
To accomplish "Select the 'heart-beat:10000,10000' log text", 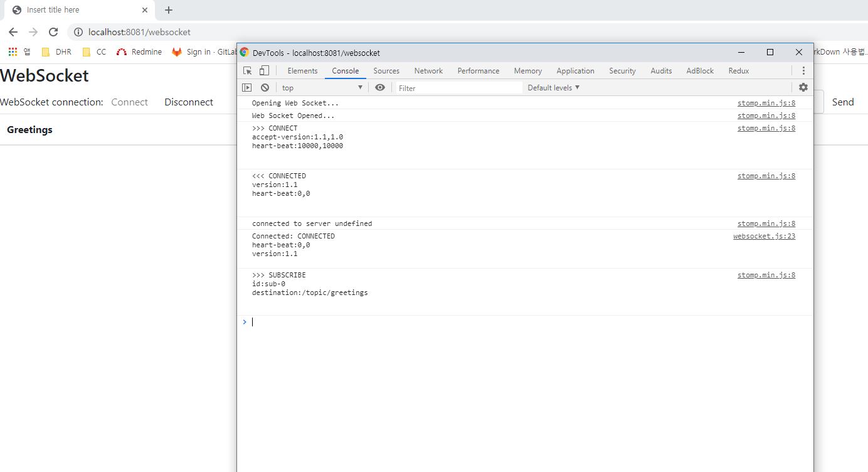I will point(297,146).
